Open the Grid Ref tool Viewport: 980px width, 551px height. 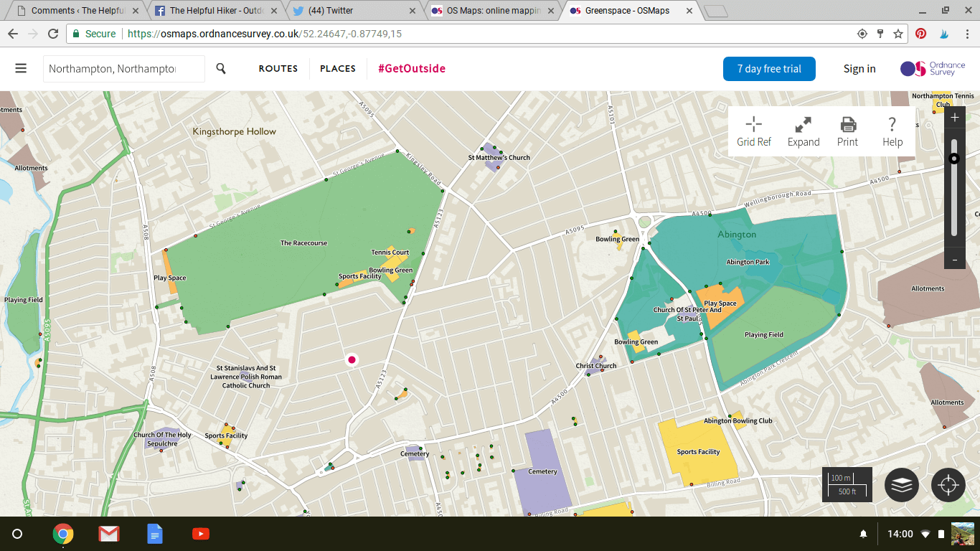pos(754,132)
